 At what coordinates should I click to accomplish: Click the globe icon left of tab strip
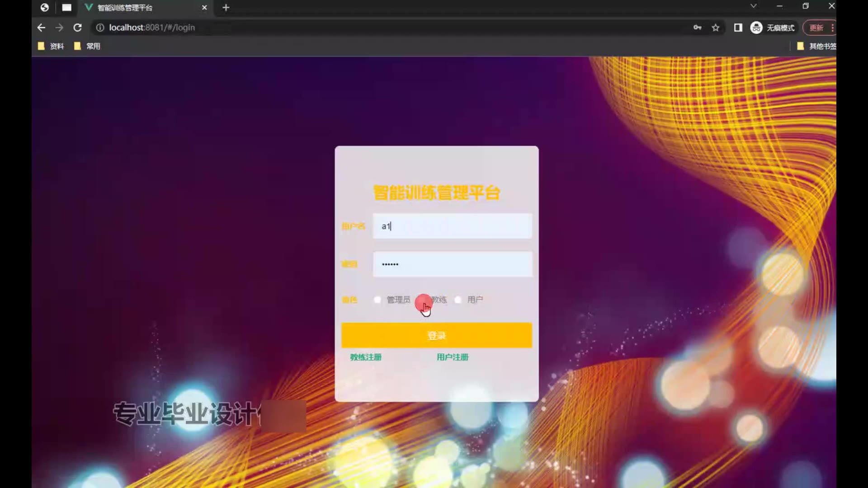pyautogui.click(x=44, y=7)
